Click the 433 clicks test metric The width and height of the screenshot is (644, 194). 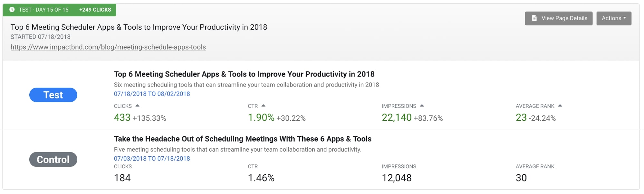tap(122, 118)
